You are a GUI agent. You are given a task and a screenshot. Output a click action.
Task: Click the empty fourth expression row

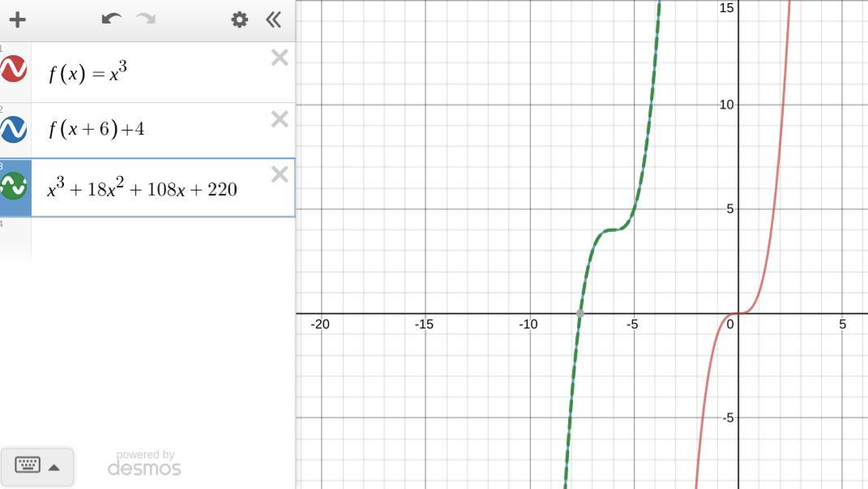click(x=163, y=239)
